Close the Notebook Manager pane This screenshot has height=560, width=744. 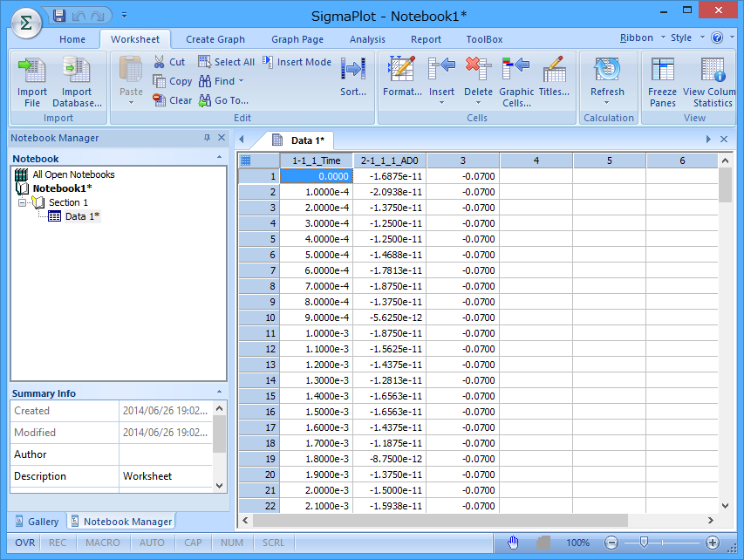point(222,138)
